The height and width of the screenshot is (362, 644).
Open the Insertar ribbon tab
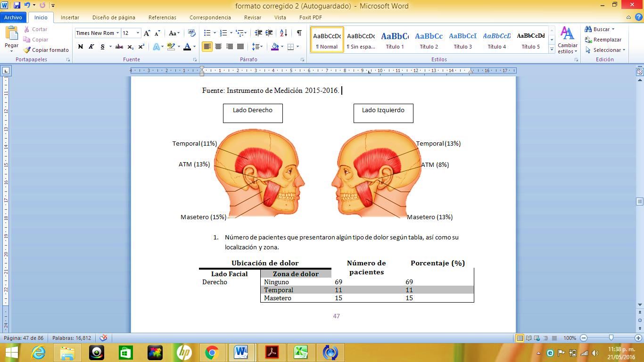(x=70, y=17)
